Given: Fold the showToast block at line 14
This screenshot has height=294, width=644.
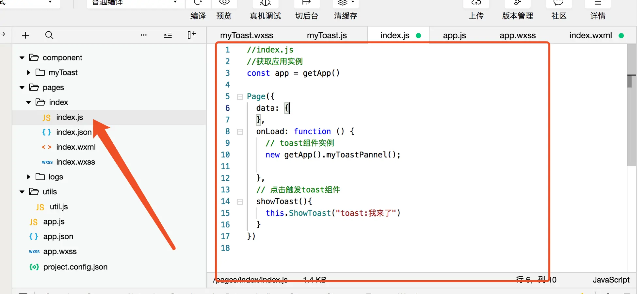Looking at the screenshot, I should pyautogui.click(x=240, y=202).
